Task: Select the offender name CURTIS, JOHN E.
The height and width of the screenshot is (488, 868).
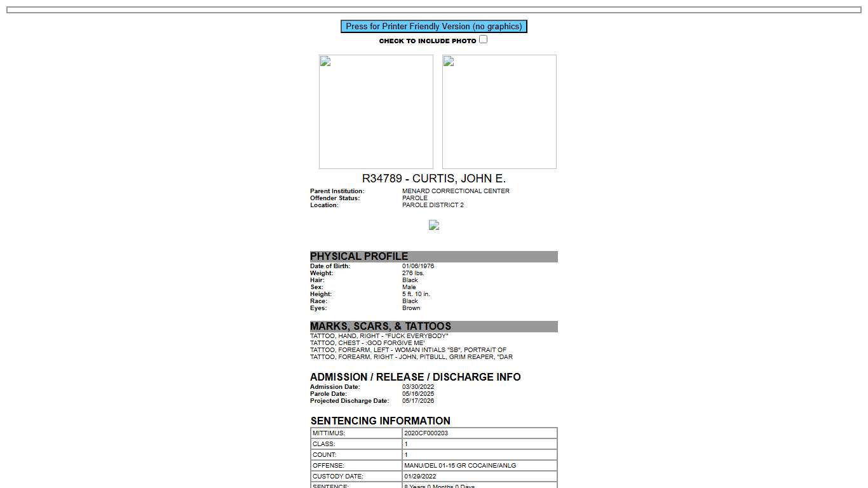Action: coord(434,178)
